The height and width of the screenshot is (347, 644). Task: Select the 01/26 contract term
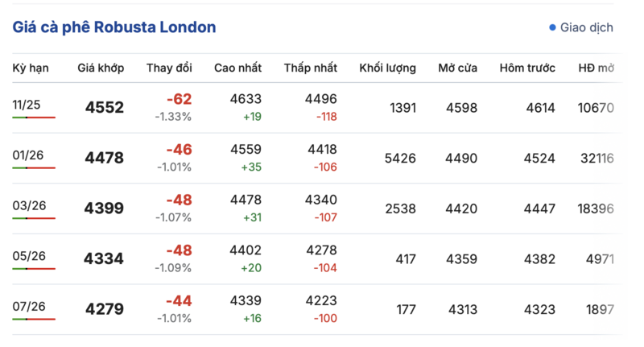(x=28, y=155)
